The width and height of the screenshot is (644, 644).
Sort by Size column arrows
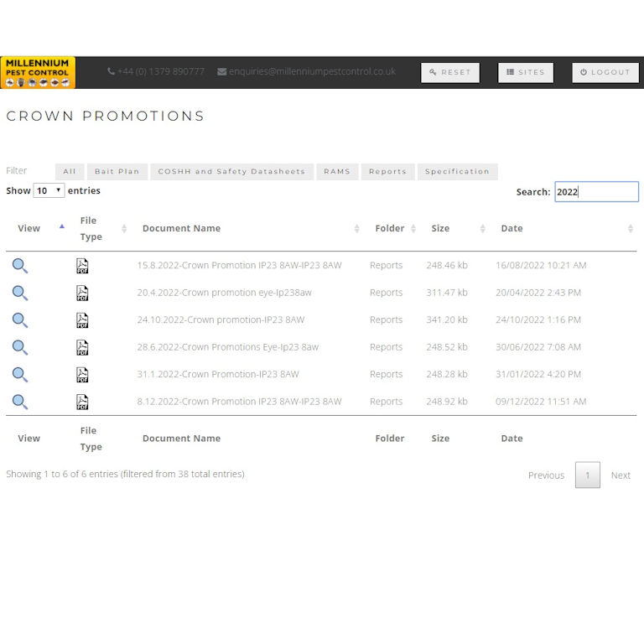pos(483,229)
